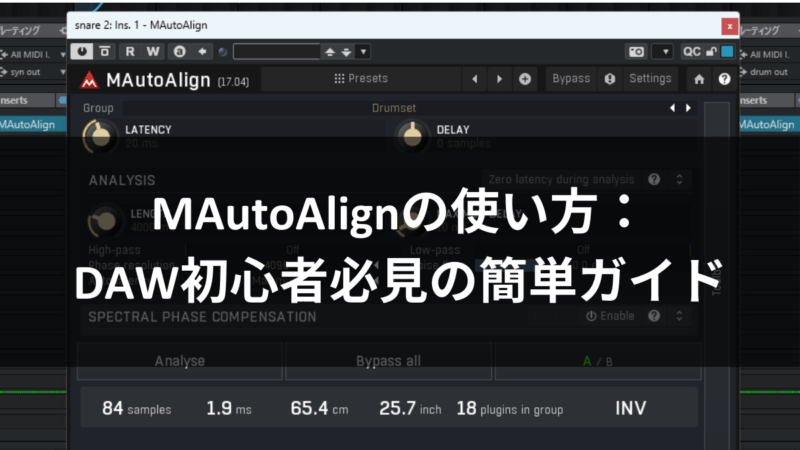
Task: Click the QC quick controls button
Action: pos(692,52)
